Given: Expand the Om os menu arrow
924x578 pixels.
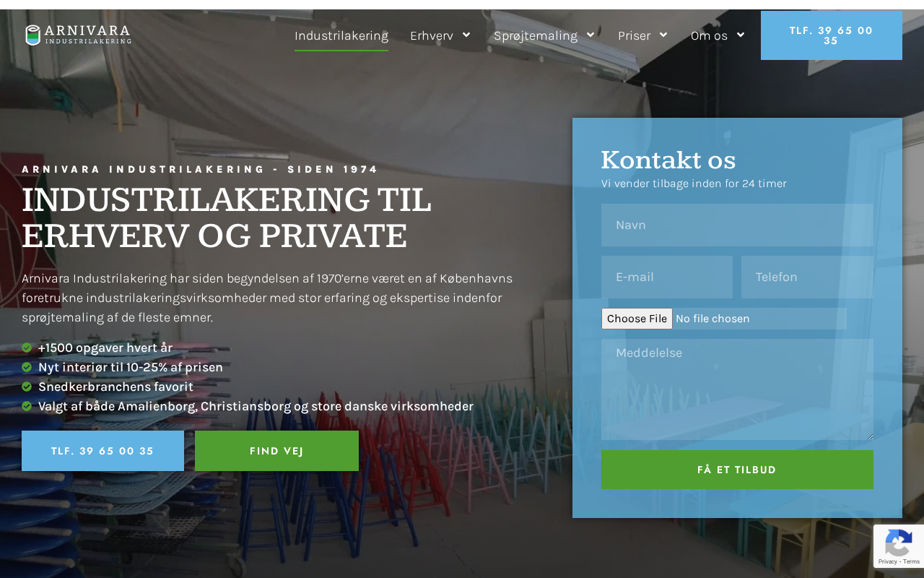Looking at the screenshot, I should (x=741, y=35).
